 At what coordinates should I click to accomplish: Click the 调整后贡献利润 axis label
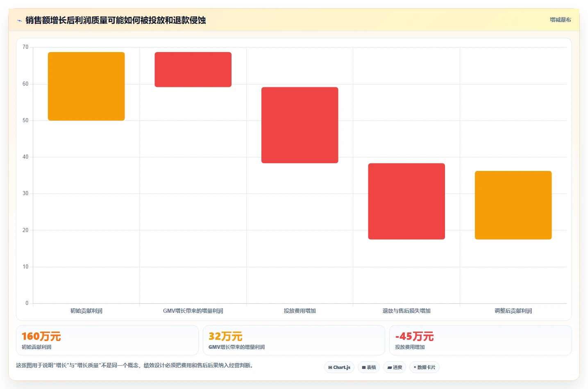coord(513,311)
